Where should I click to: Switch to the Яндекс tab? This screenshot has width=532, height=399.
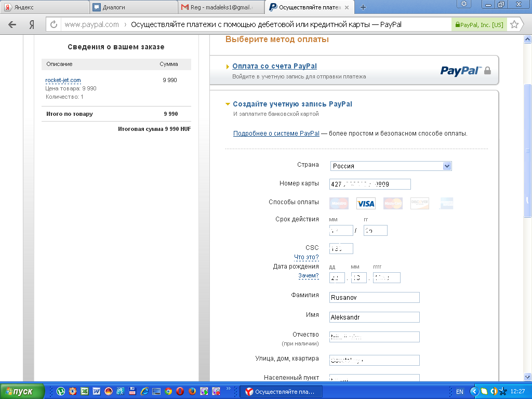point(44,7)
